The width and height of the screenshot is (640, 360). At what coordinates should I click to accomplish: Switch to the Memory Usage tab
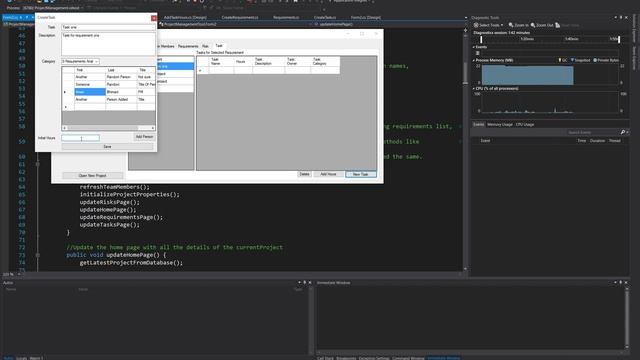[500, 124]
